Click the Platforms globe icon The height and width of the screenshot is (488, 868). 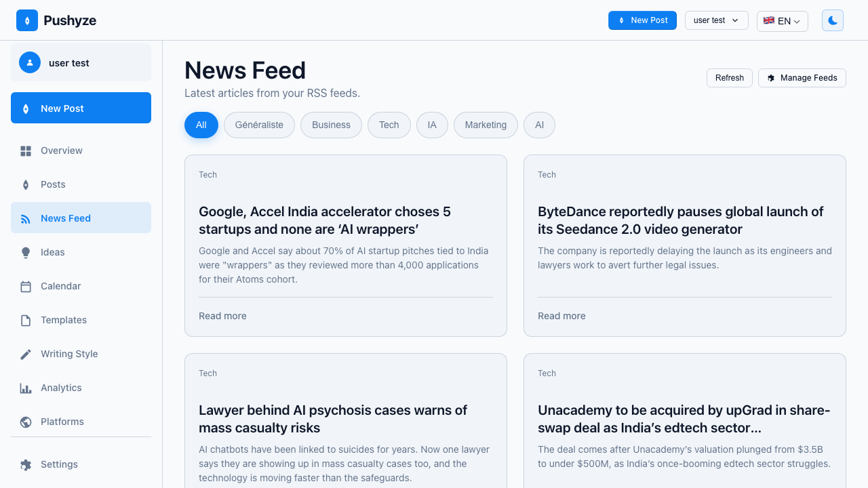pyautogui.click(x=26, y=422)
